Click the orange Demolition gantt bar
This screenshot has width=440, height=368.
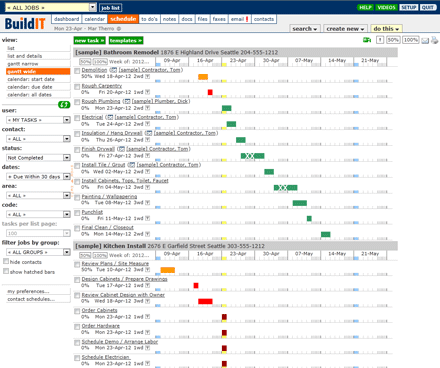coord(203,77)
